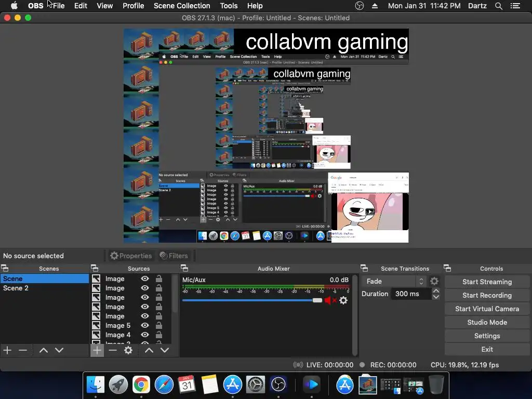Screen dimensions: 532x399
Task: Pop out the Scenes dock panel
Action: point(5,269)
